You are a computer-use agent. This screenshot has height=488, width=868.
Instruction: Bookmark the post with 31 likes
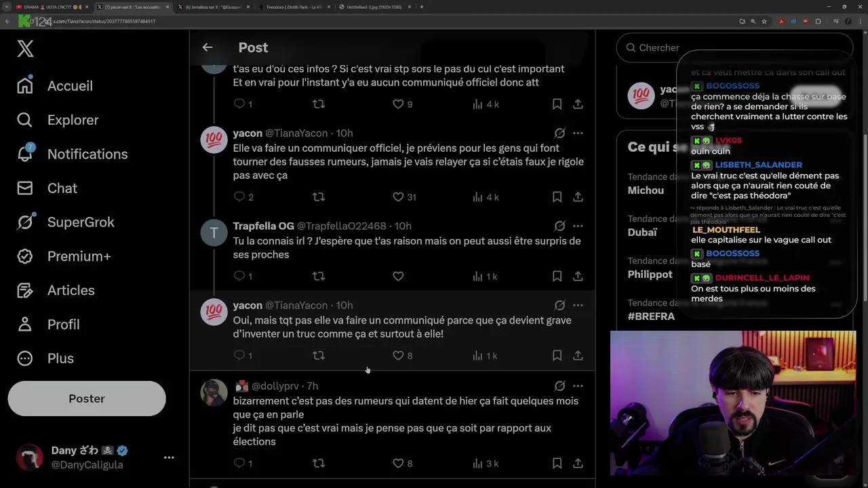557,197
